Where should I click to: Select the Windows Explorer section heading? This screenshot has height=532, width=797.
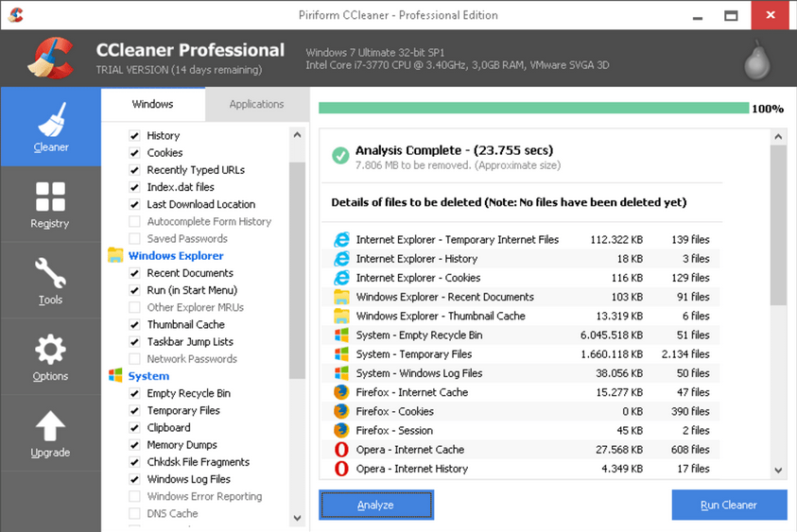pos(176,255)
